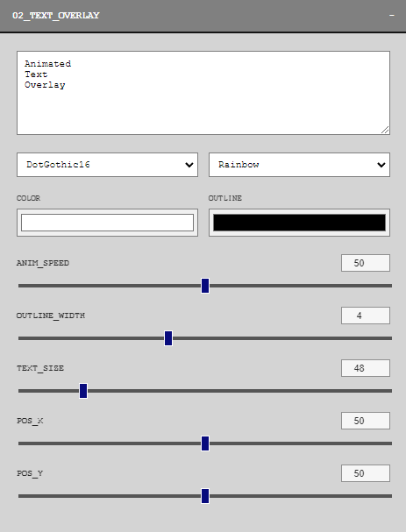Focus the OUTLINE_WIDTH value field showing 4
The image size is (406, 532).
[366, 316]
